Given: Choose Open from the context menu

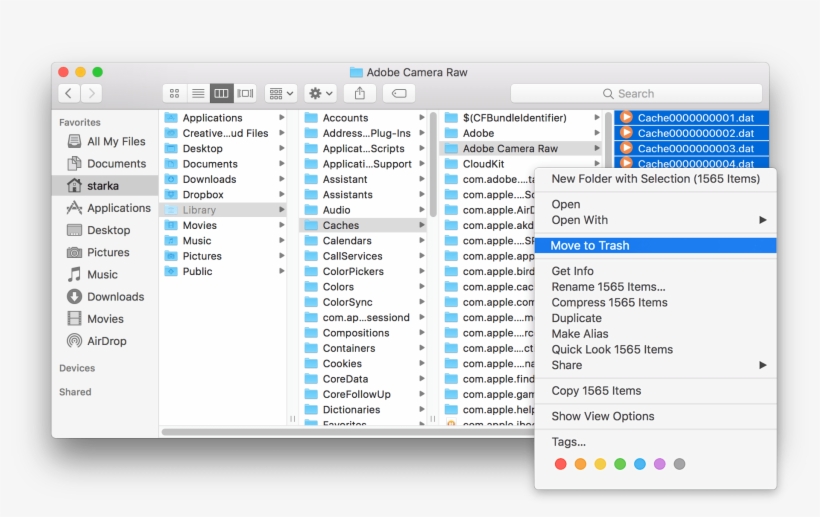Looking at the screenshot, I should point(655,204).
